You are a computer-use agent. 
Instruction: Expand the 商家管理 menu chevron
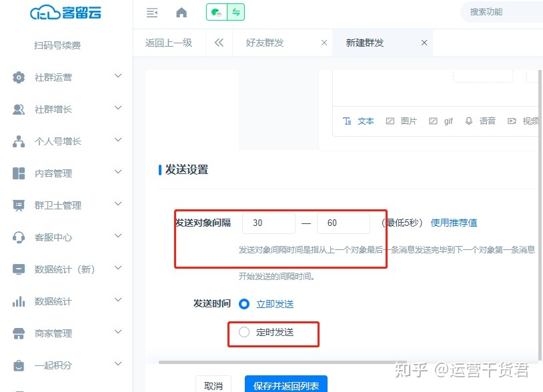(118, 332)
